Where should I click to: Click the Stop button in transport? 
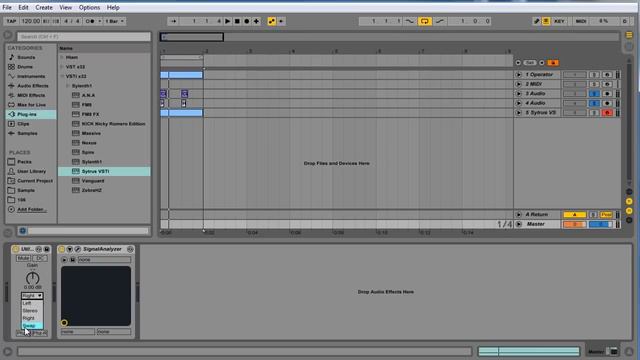[237, 21]
